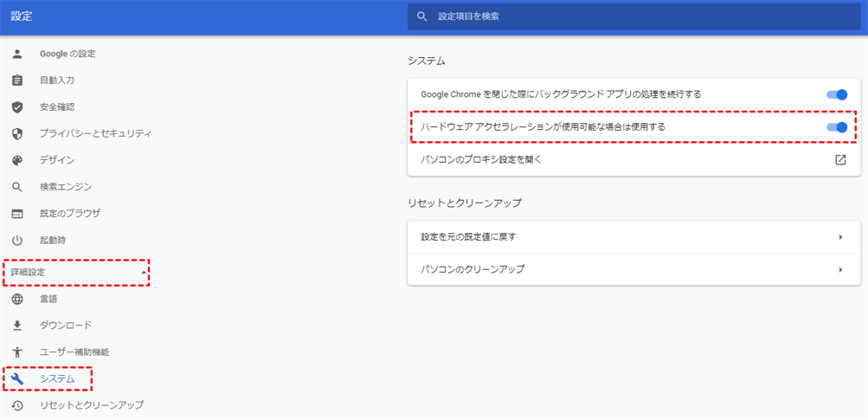868x419 pixels.
Task: Click the wrench icon beside システム
Action: click(17, 378)
